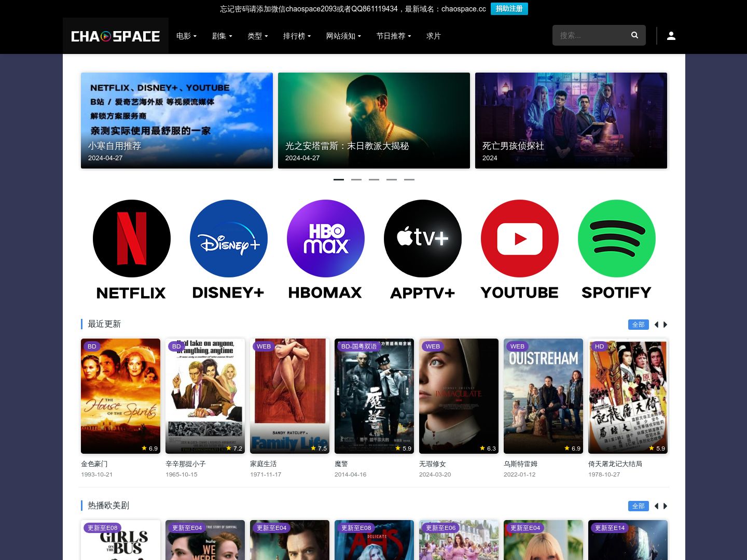The height and width of the screenshot is (560, 747).
Task: Open the YouTube circle icon
Action: (x=520, y=239)
